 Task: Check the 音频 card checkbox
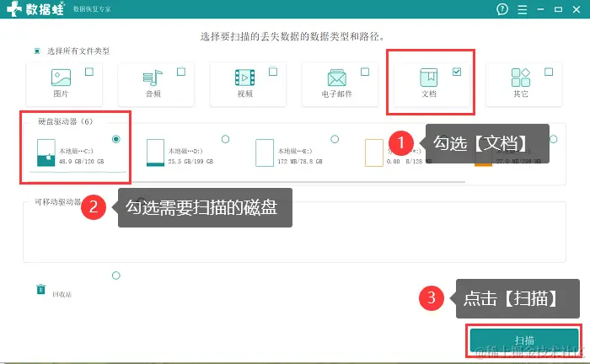[181, 72]
